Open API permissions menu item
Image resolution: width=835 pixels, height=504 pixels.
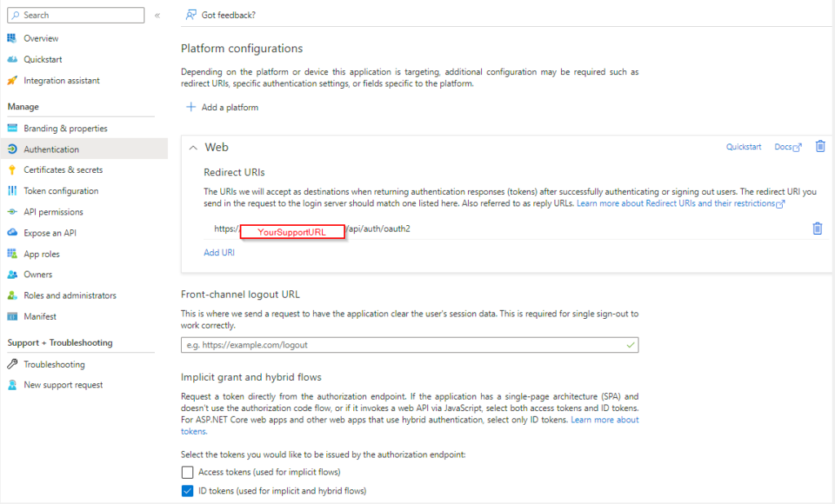pyautogui.click(x=53, y=212)
